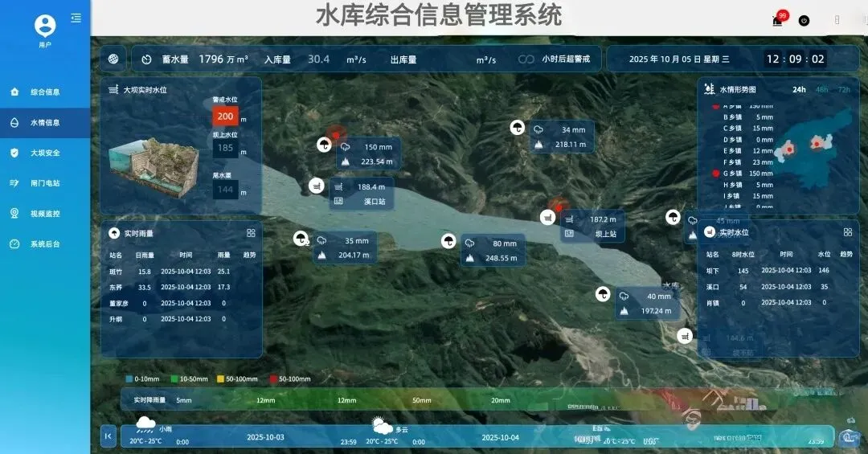Click the water level marker for 坝上站

click(x=547, y=218)
